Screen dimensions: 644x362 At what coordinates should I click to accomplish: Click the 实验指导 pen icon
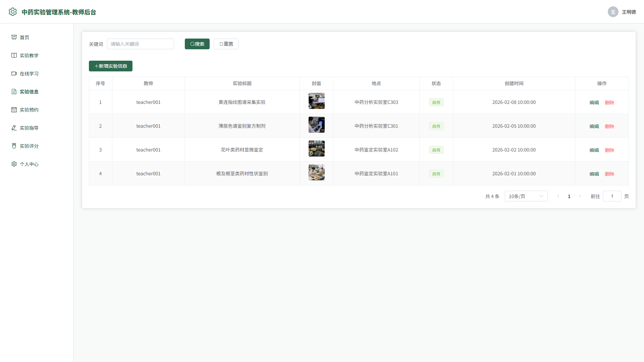(x=14, y=128)
